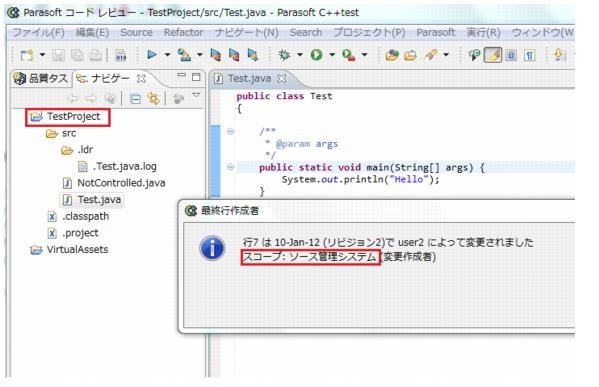This screenshot has width=599, height=387.
Task: Select NotControlled.java file
Action: (x=114, y=183)
